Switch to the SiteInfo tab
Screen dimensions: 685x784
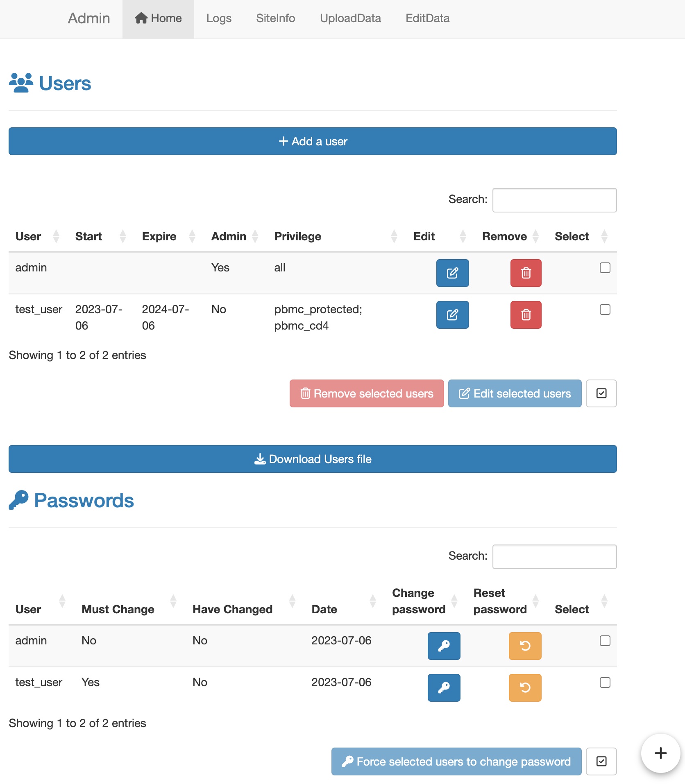(275, 18)
